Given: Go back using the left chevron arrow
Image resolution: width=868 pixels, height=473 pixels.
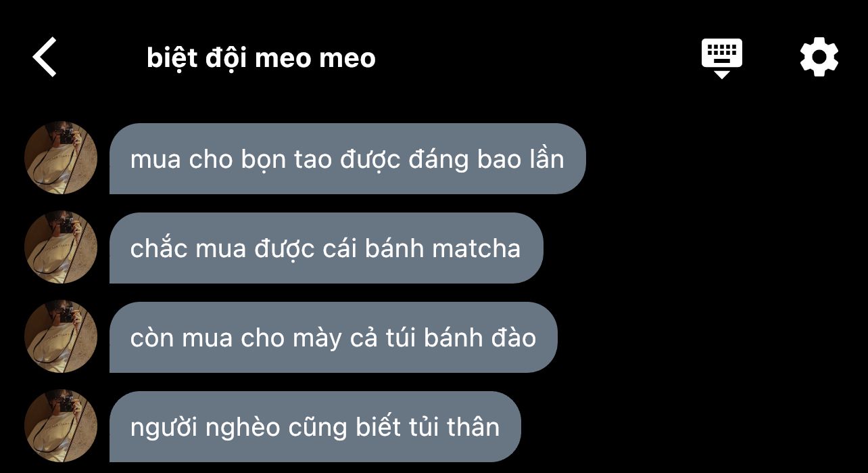Looking at the screenshot, I should click(45, 57).
